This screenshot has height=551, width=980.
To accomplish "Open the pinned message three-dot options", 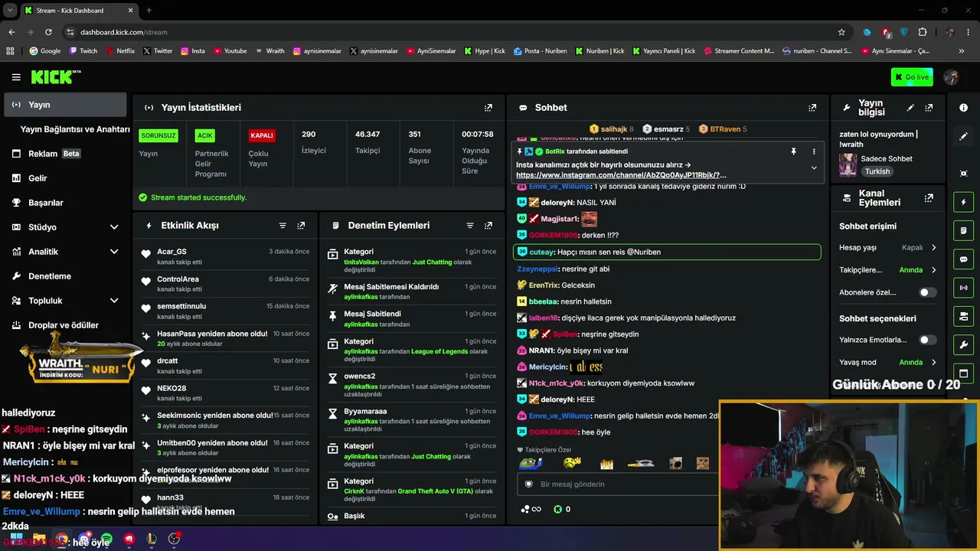I will pyautogui.click(x=814, y=152).
